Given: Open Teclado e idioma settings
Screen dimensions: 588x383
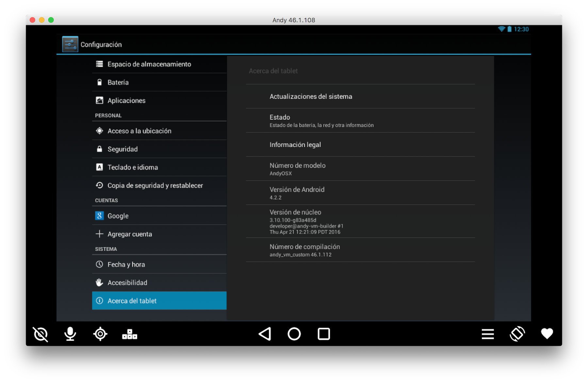Looking at the screenshot, I should [159, 167].
